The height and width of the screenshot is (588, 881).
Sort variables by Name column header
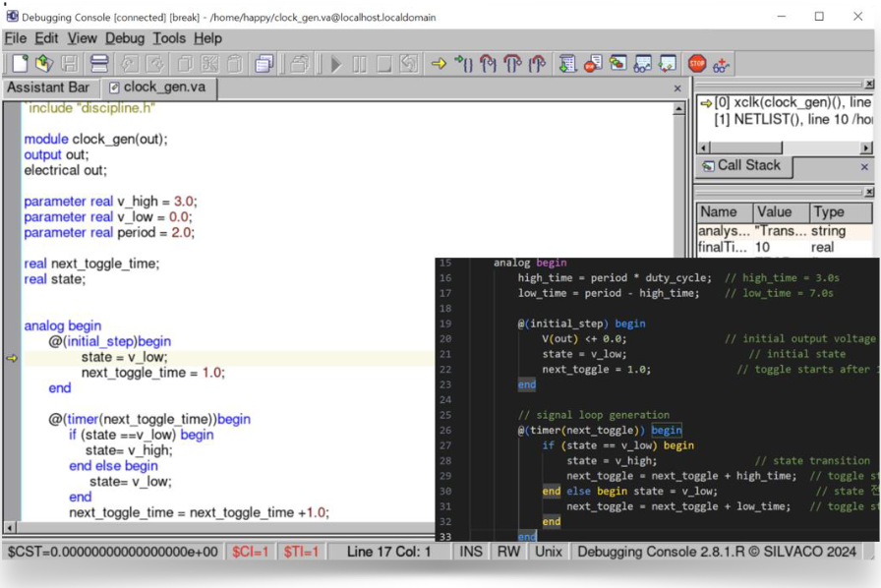click(725, 212)
